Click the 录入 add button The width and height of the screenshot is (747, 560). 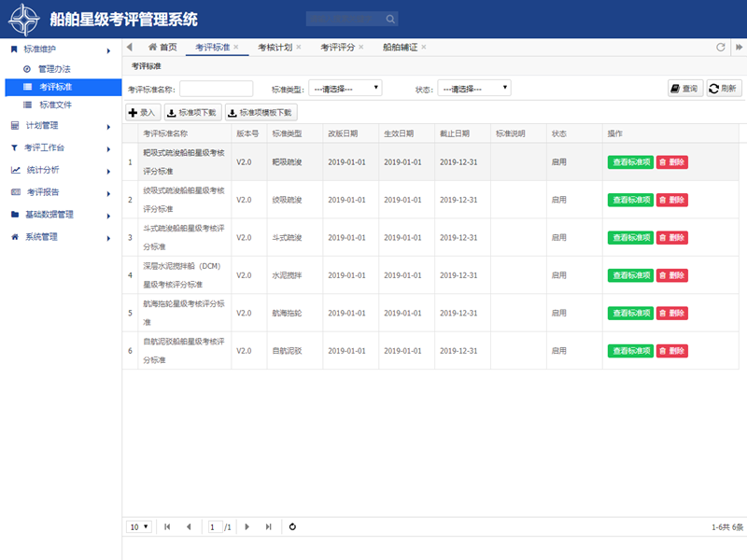[x=142, y=112]
